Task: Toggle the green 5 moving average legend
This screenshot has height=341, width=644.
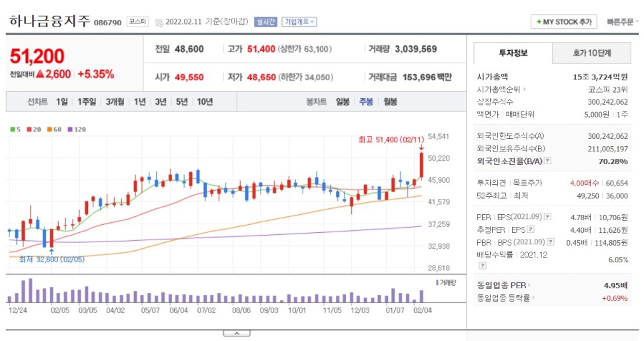Action: point(15,129)
